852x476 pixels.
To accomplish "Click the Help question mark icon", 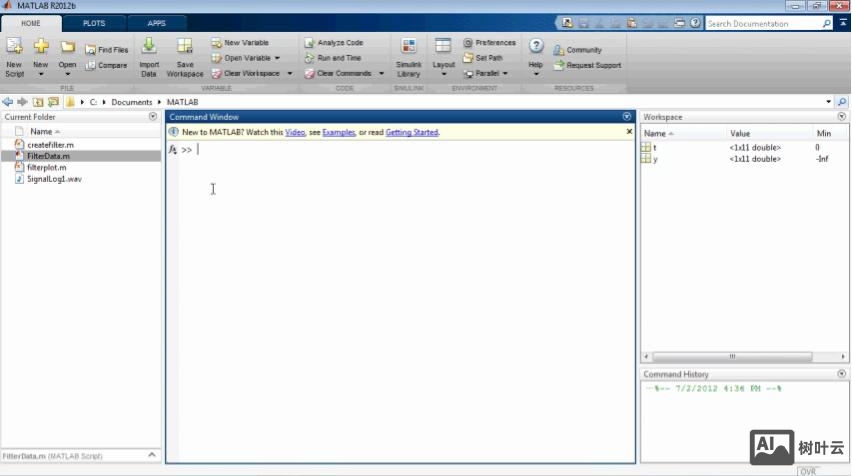I will (536, 46).
